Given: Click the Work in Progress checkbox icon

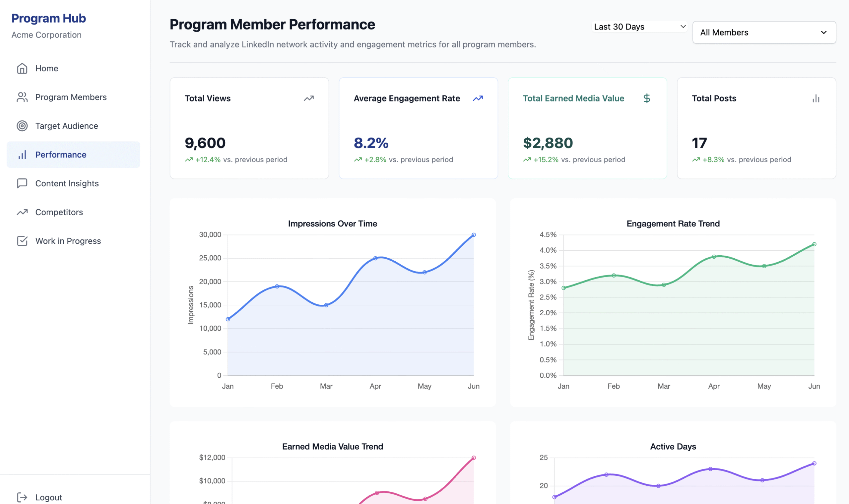Looking at the screenshot, I should 22,241.
